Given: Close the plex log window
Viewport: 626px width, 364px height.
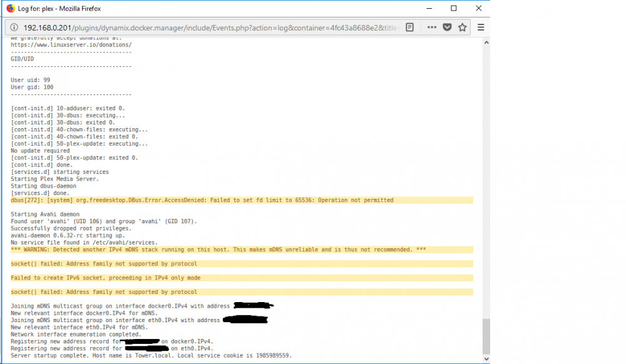Looking at the screenshot, I should 478,8.
